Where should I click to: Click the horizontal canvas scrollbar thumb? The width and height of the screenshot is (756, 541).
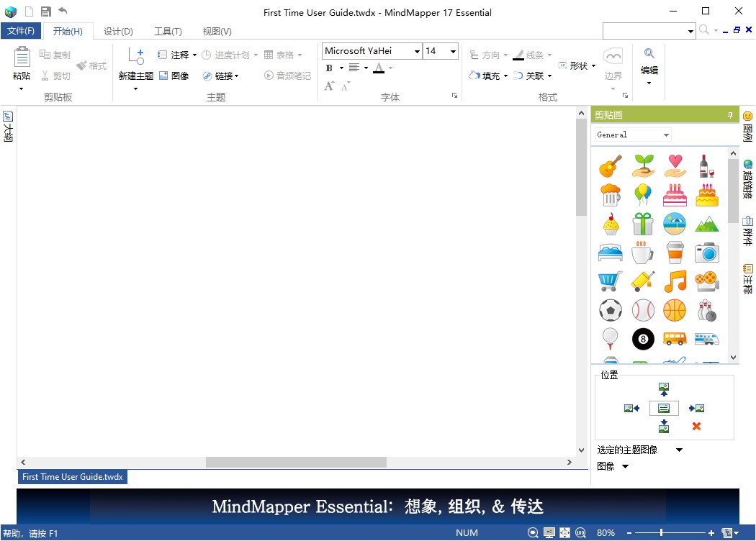coord(296,462)
